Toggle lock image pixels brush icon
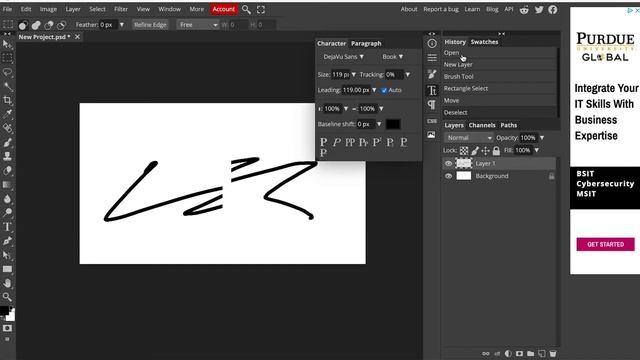This screenshot has height=360, width=640. point(475,151)
